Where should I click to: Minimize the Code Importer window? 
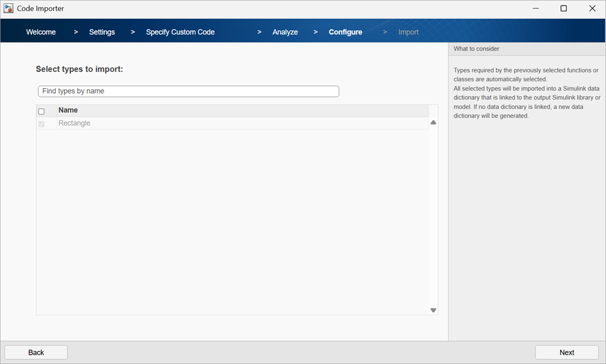(x=535, y=8)
